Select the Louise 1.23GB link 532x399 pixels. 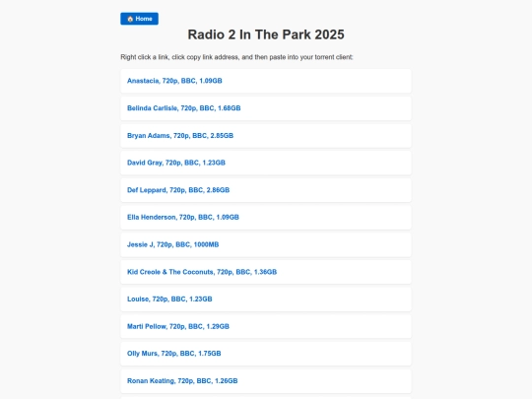[x=169, y=299]
